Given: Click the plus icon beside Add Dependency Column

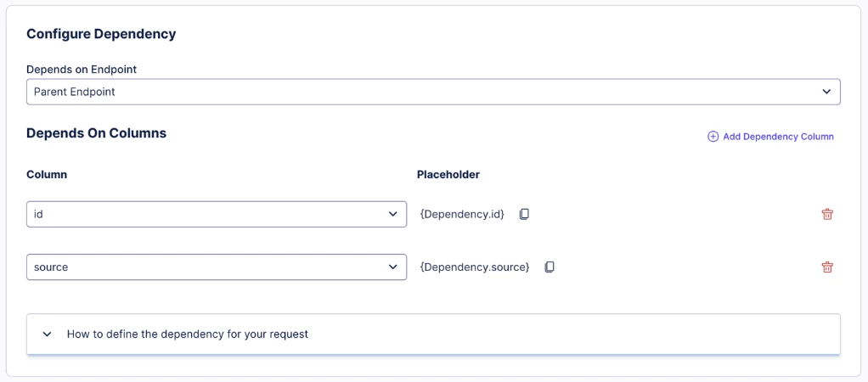Looking at the screenshot, I should (x=713, y=137).
